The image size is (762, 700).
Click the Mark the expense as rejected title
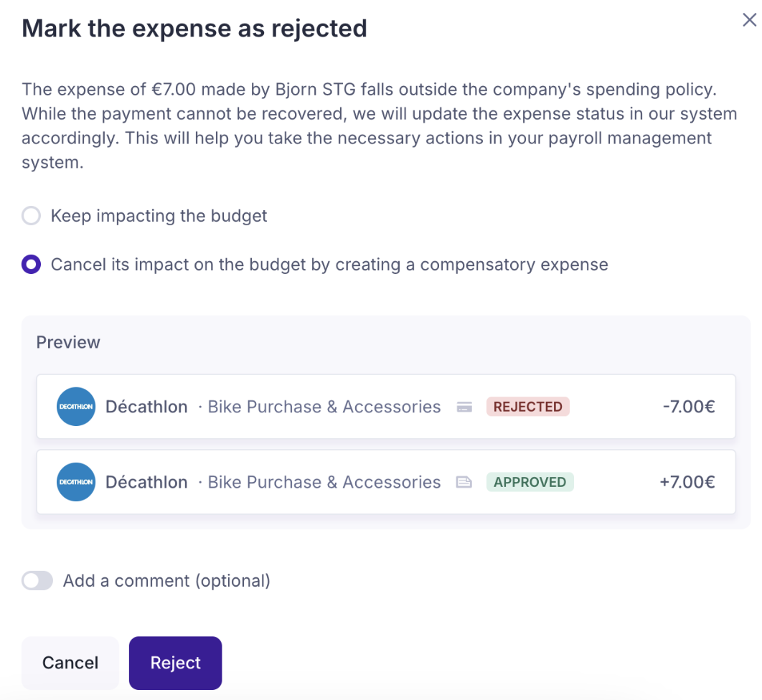coord(194,28)
